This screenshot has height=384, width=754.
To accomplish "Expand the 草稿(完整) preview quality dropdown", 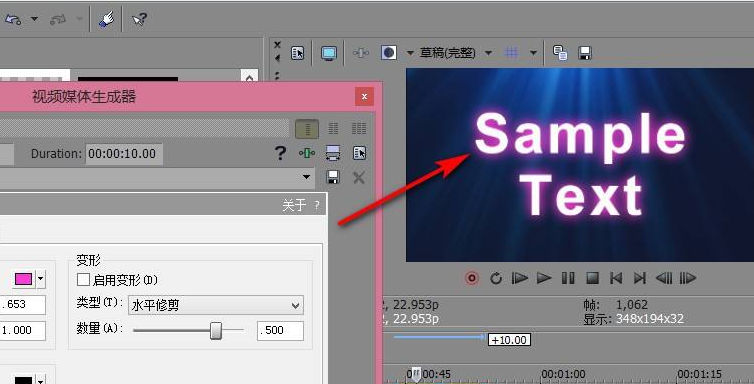I will 488,53.
